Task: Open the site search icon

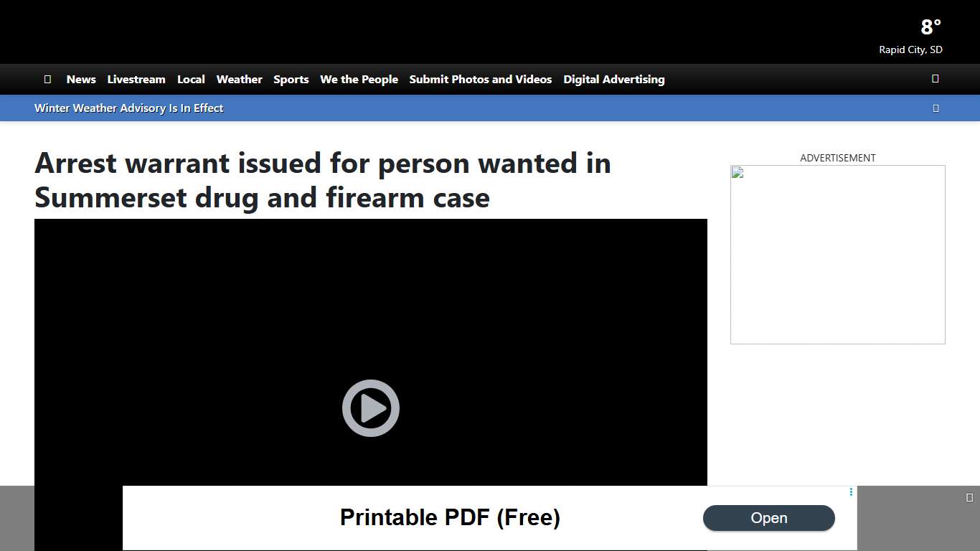Action: pyautogui.click(x=935, y=78)
